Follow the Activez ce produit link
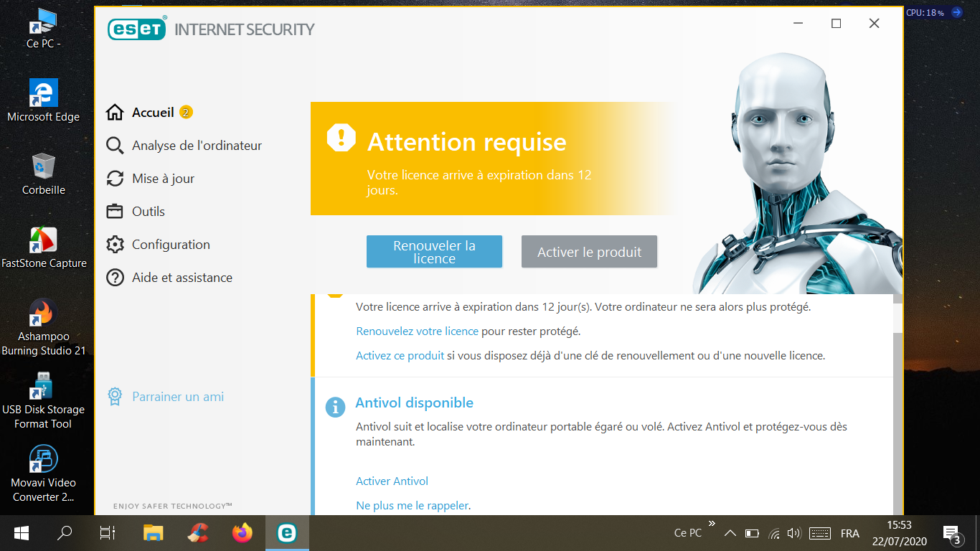980x551 pixels. (400, 355)
